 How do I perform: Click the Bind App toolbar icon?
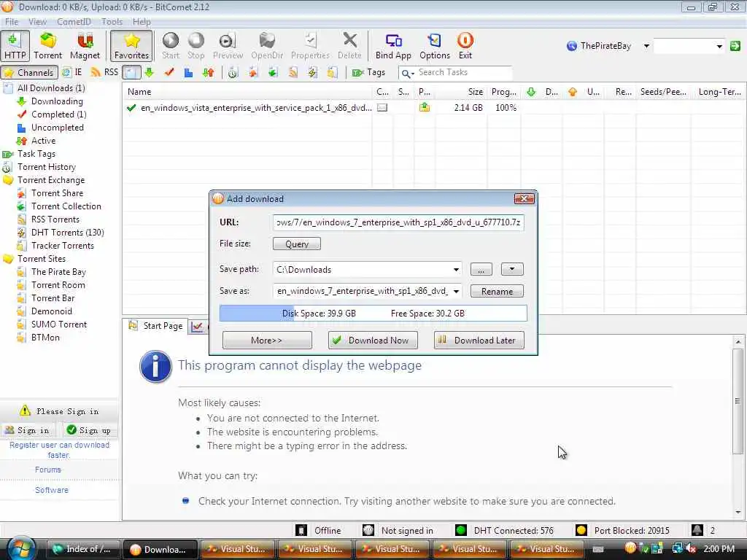[393, 46]
